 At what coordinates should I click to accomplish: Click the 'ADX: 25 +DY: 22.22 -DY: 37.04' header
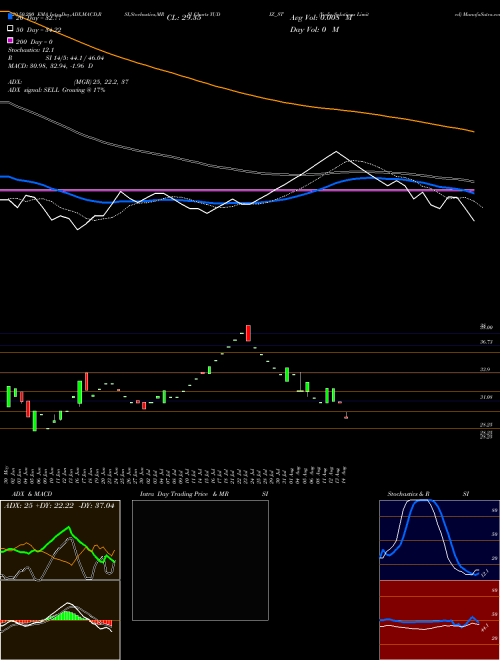coord(59,506)
